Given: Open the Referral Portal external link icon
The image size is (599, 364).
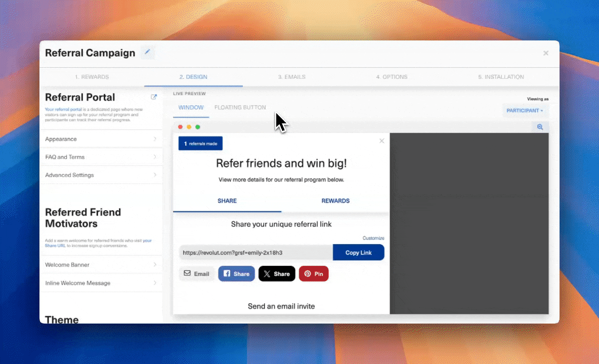Looking at the screenshot, I should [154, 97].
